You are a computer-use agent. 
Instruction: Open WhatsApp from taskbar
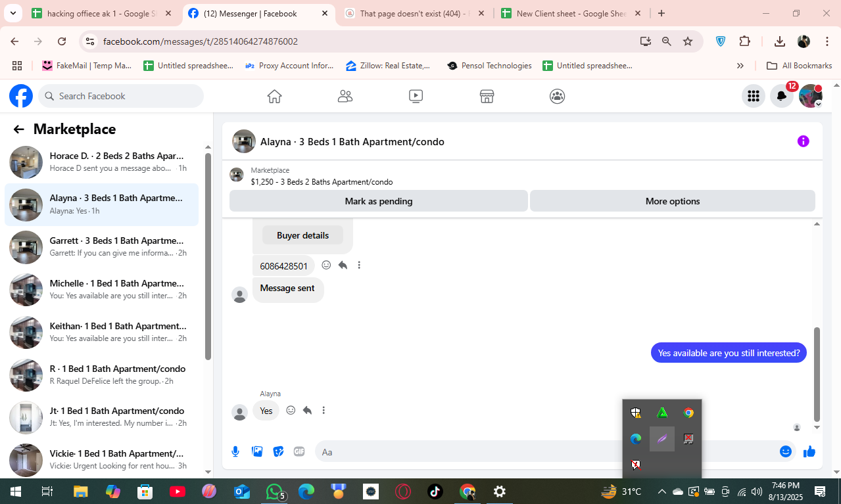coord(275,492)
